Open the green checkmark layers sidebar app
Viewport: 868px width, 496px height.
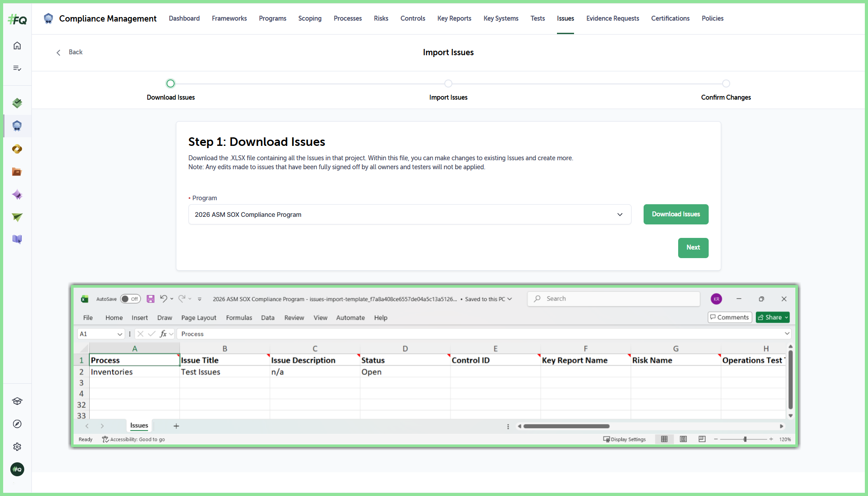tap(17, 103)
